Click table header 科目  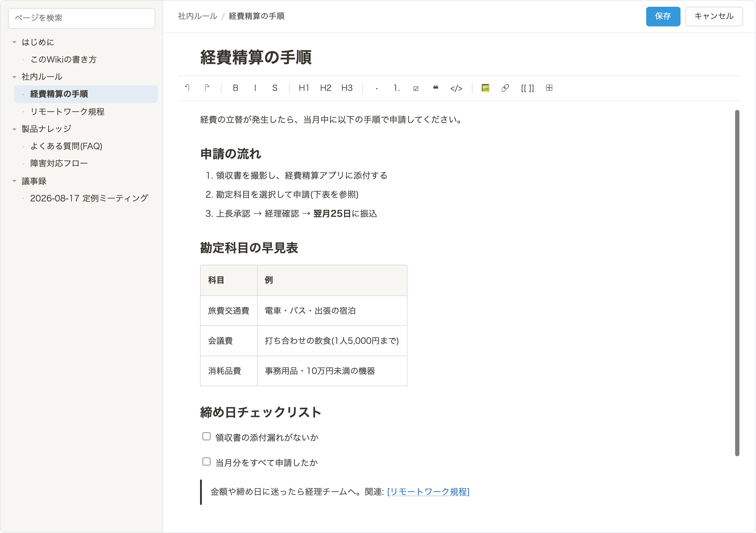point(229,280)
